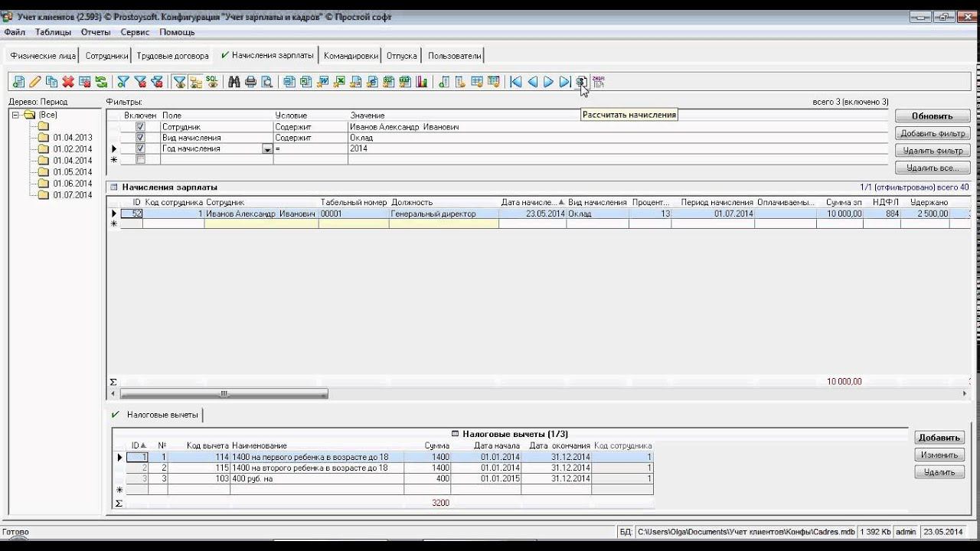Select deduction row '1400 на второго ребенка'
Viewport: 980px width, 551px height.
tap(389, 468)
